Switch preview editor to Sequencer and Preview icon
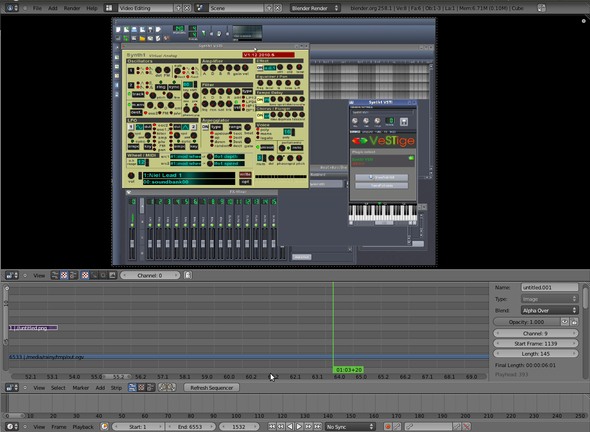Image resolution: width=590 pixels, height=432 pixels. [x=73, y=275]
